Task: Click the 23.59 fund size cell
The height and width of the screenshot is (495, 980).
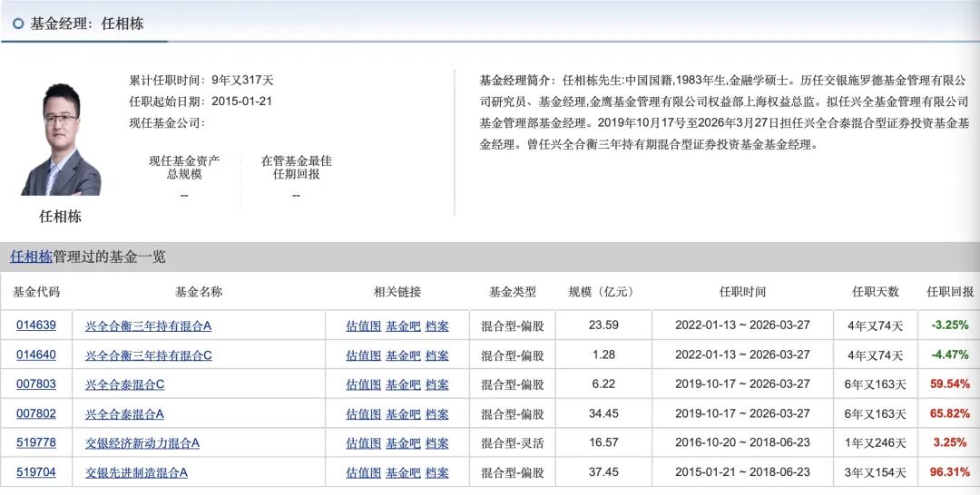Action: click(603, 325)
